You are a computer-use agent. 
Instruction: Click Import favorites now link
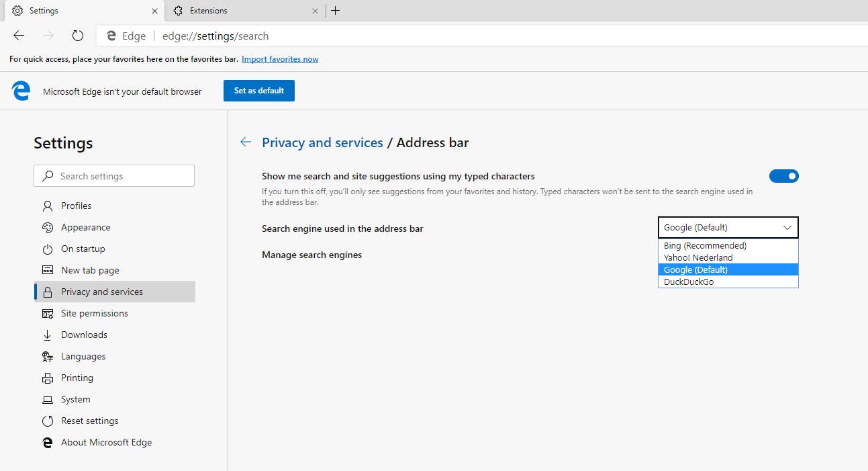click(x=280, y=59)
